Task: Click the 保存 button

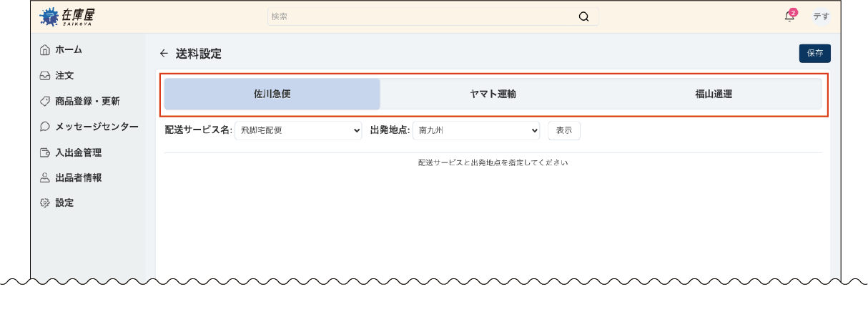Action: 815,53
